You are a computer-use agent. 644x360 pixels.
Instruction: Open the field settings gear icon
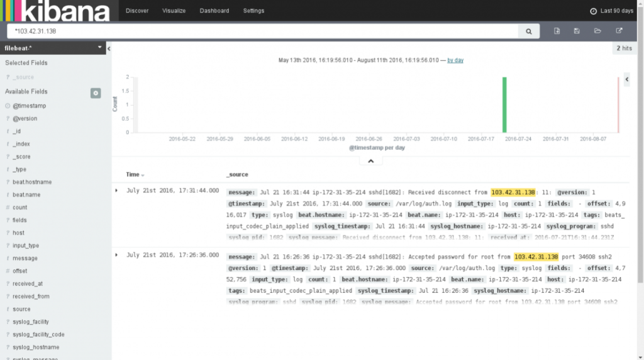[96, 93]
